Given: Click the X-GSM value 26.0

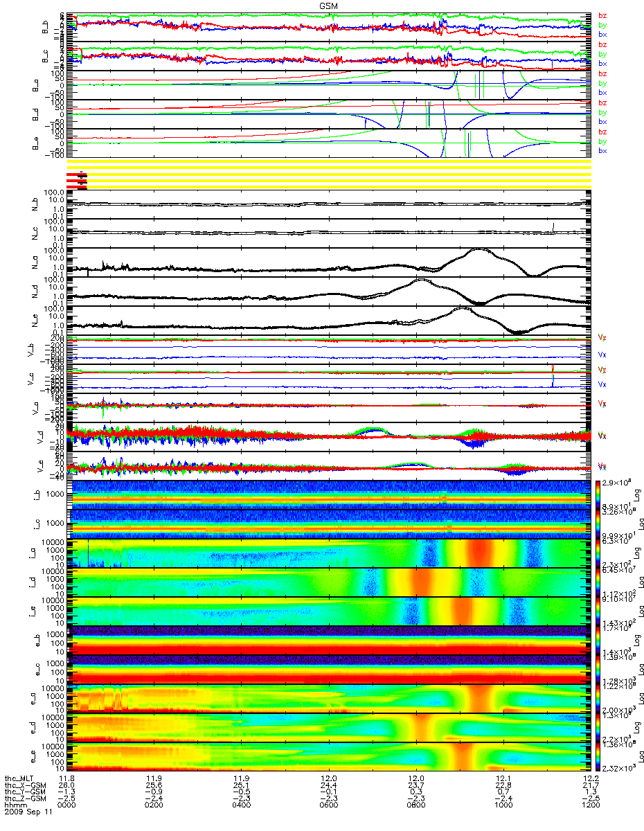Looking at the screenshot, I should click(67, 785).
